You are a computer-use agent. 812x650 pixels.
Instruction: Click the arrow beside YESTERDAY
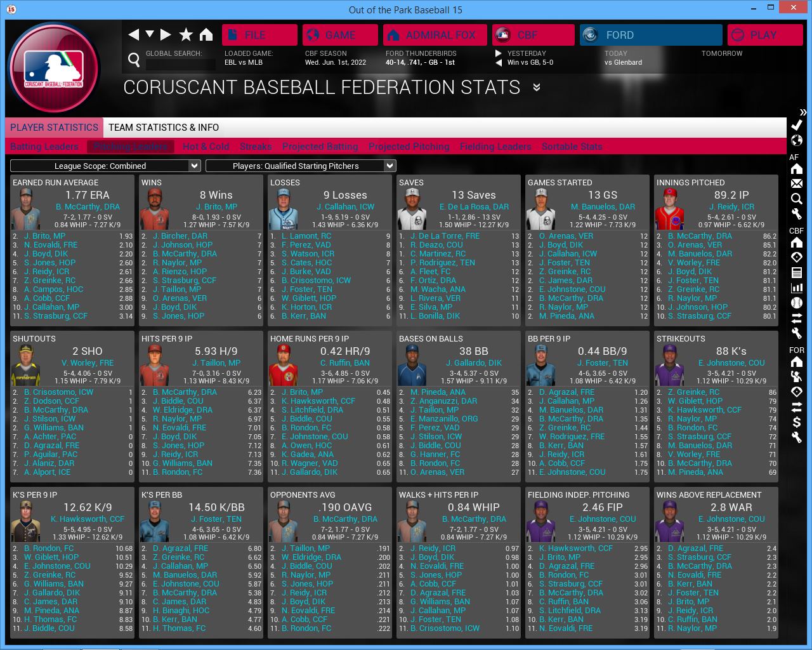coord(499,53)
